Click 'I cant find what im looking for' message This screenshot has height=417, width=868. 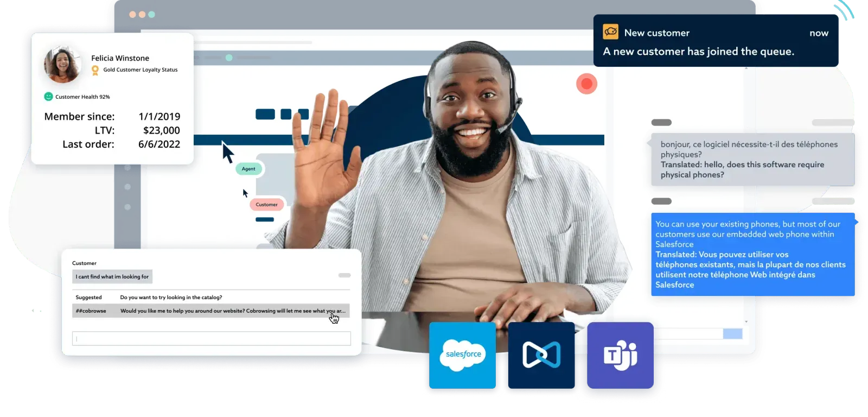coord(112,277)
